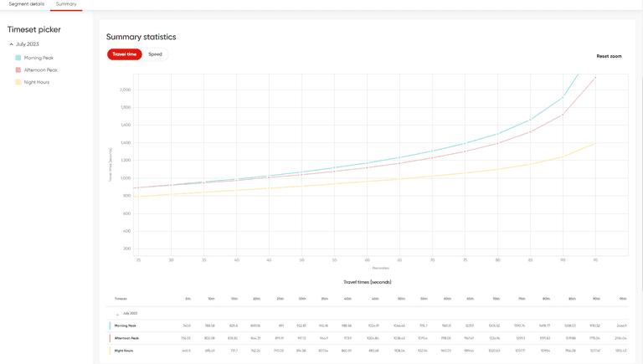The height and width of the screenshot is (364, 643).
Task: Click the 95th percentile column header
Action: tap(622, 298)
